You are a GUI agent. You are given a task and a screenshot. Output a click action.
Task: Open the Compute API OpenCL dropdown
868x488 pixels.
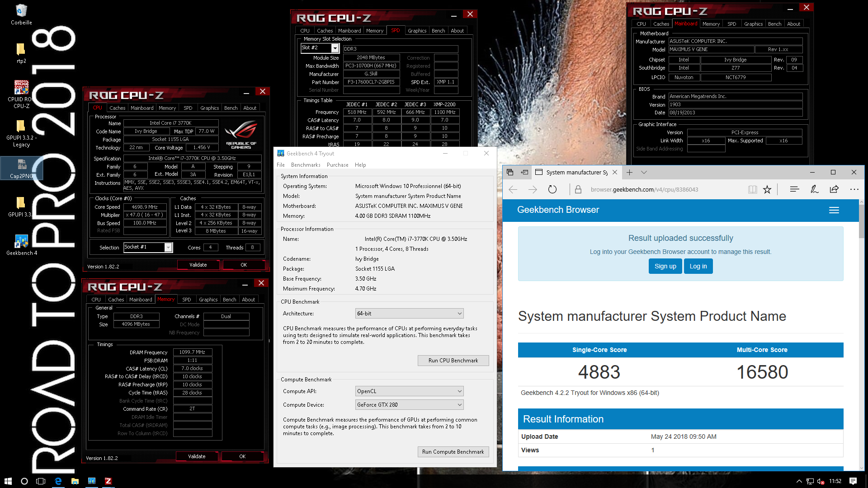click(x=409, y=391)
